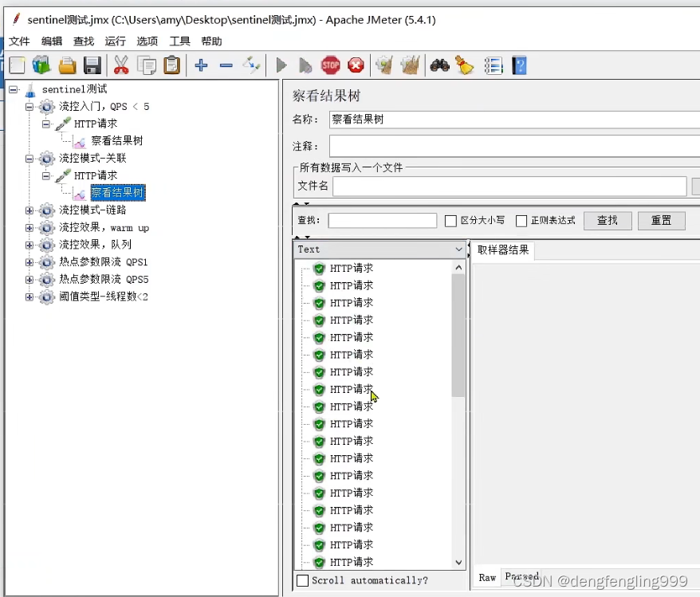The height and width of the screenshot is (597, 700).
Task: Expand the 热点参数限流 QPS5 group
Action: point(29,280)
